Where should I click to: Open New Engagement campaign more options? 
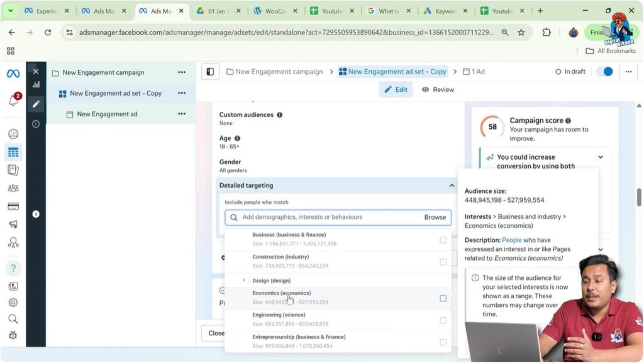[182, 72]
